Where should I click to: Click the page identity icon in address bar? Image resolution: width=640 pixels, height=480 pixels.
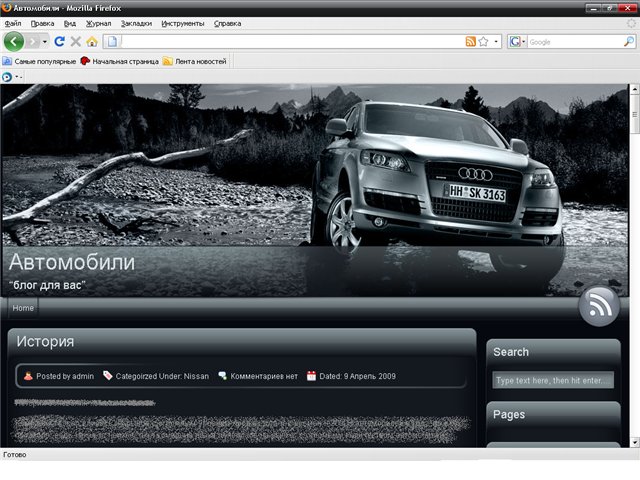click(x=112, y=42)
